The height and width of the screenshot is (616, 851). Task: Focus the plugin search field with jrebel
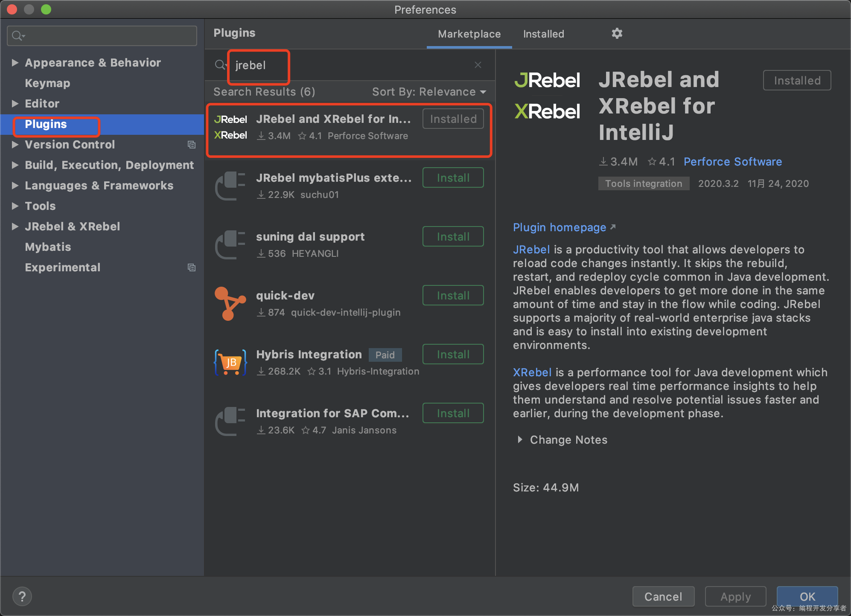click(x=350, y=65)
